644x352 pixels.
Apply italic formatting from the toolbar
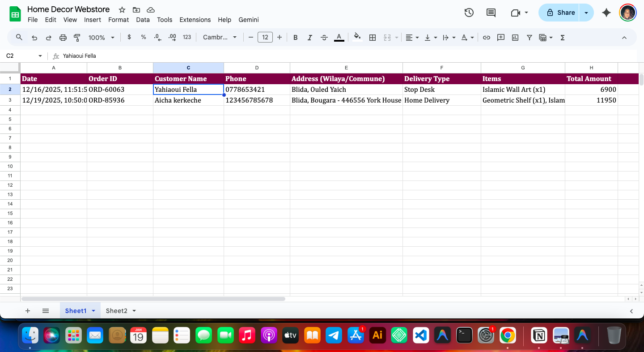click(309, 37)
